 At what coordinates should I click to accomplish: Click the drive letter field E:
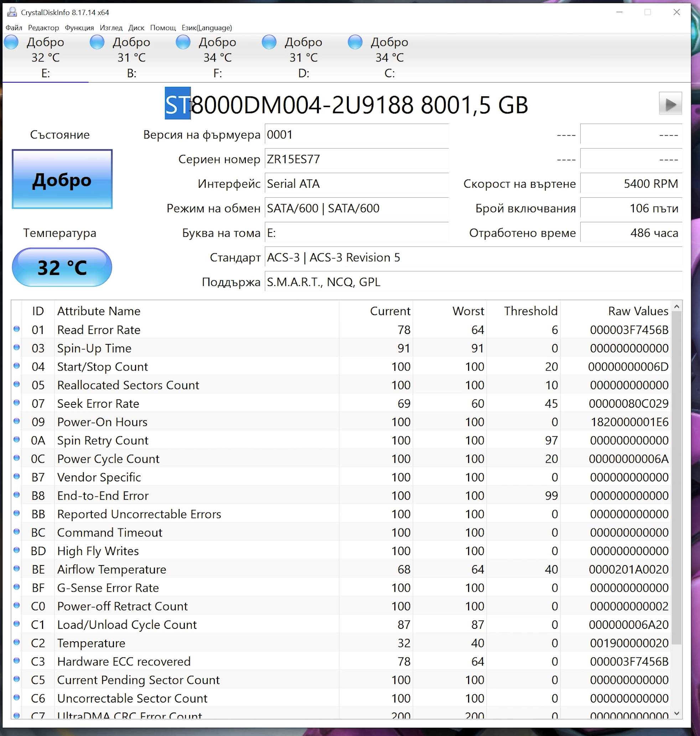pos(356,233)
